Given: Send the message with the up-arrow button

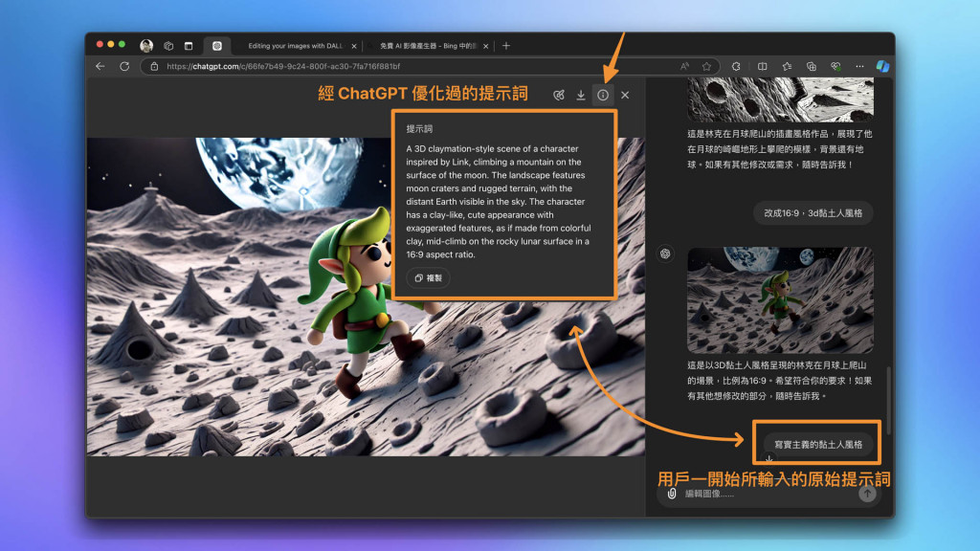Looking at the screenshot, I should 867,494.
